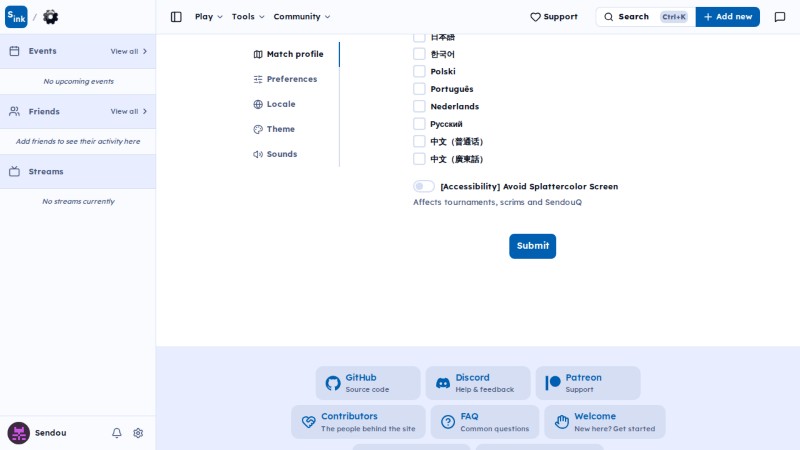Image resolution: width=800 pixels, height=450 pixels.
Task: Click the Friends people icon
Action: coord(14,111)
